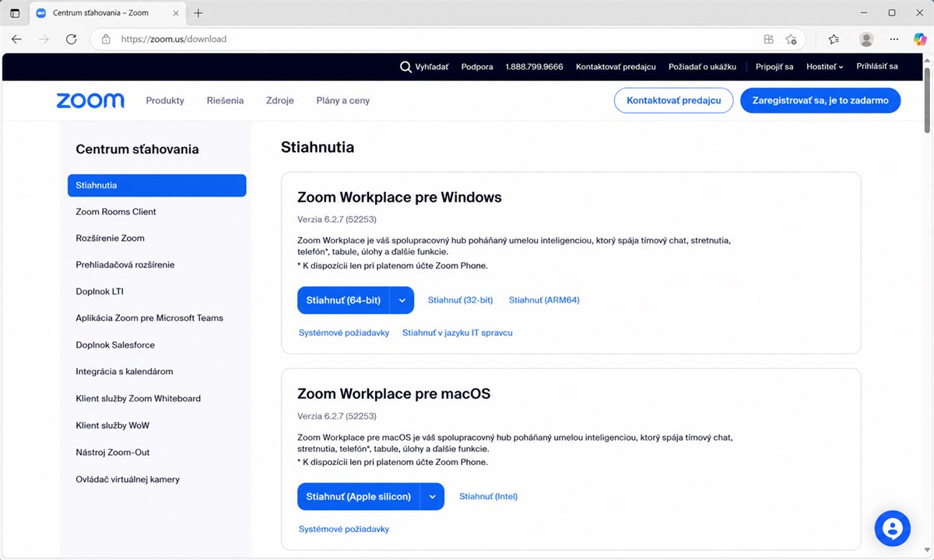Screen dimensions: 934x560
Task: Open the Copilot sidebar
Action: (920, 39)
